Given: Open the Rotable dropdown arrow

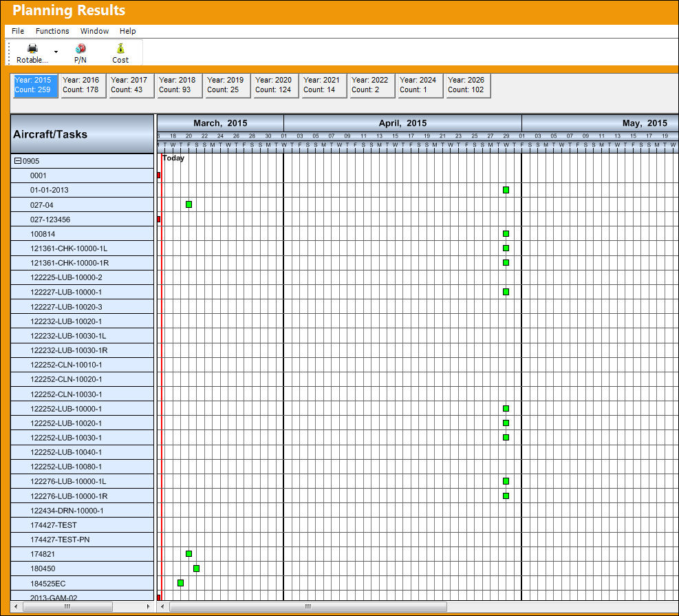Looking at the screenshot, I should point(56,52).
